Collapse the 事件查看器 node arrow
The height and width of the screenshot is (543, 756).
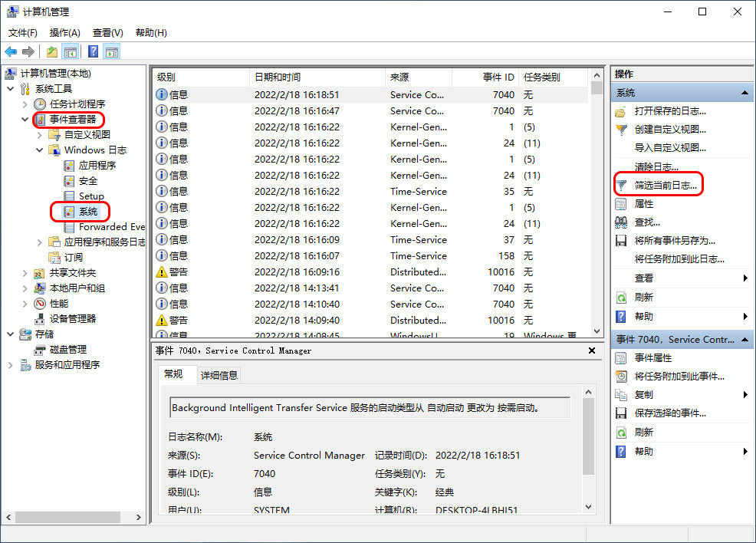click(x=25, y=119)
